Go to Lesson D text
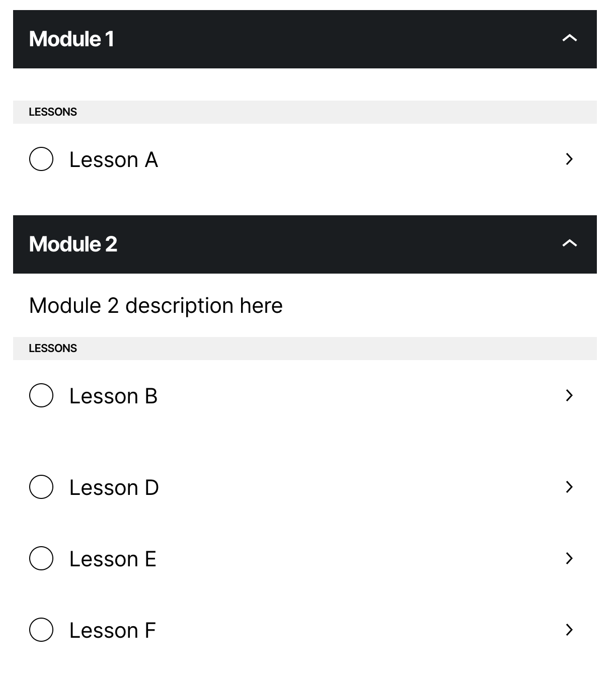 point(114,488)
